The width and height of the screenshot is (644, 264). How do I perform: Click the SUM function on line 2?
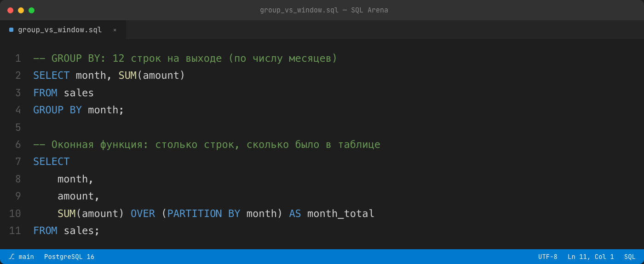pos(127,76)
